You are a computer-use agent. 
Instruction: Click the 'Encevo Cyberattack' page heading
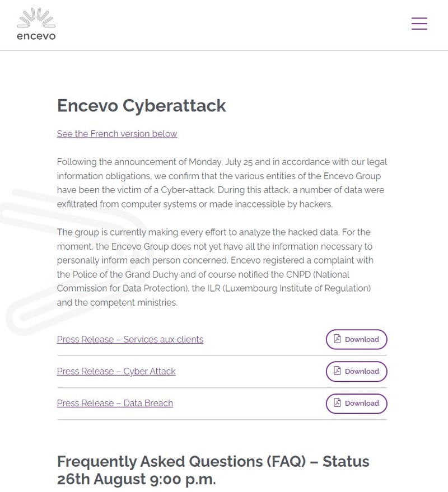(142, 106)
